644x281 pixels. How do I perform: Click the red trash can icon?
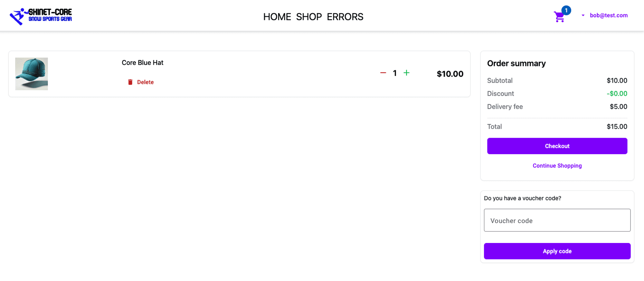(130, 82)
